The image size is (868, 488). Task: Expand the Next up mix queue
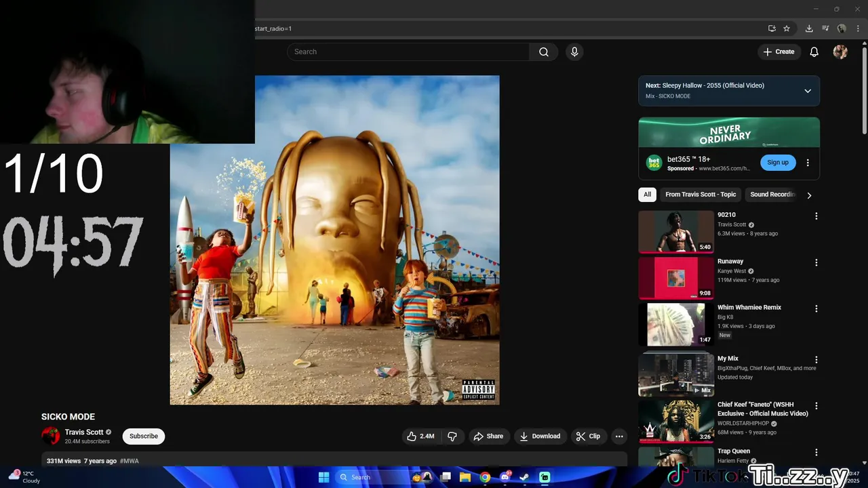tap(808, 91)
